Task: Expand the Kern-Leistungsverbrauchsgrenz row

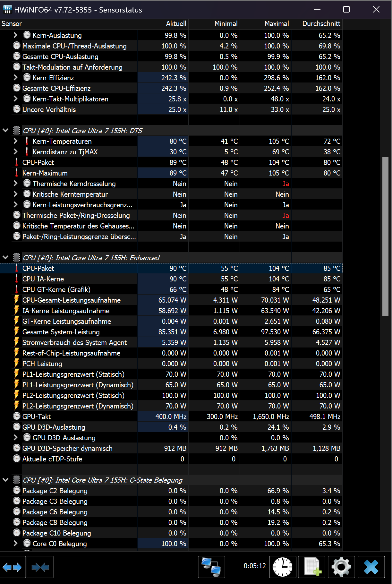Action: pos(15,204)
